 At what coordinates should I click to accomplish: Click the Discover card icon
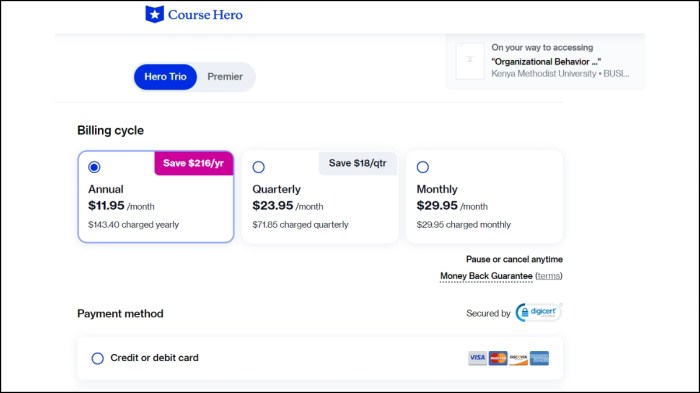[518, 358]
